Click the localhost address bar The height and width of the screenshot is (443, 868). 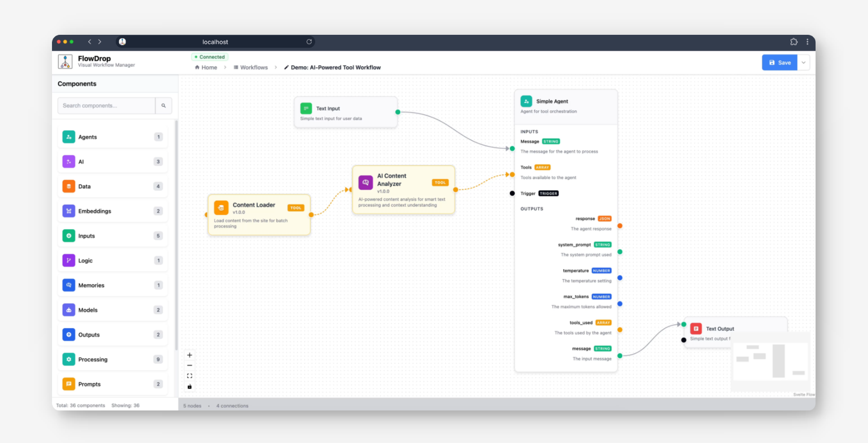pyautogui.click(x=215, y=42)
